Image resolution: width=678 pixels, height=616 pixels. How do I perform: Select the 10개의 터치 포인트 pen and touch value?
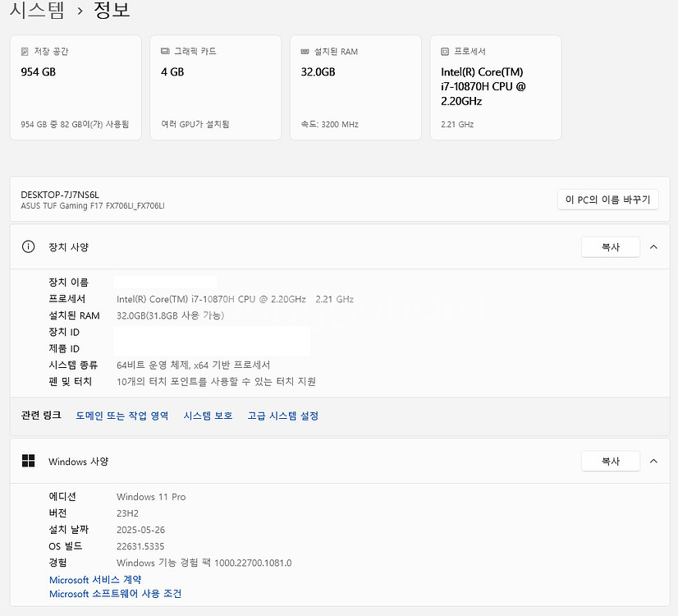pos(216,382)
